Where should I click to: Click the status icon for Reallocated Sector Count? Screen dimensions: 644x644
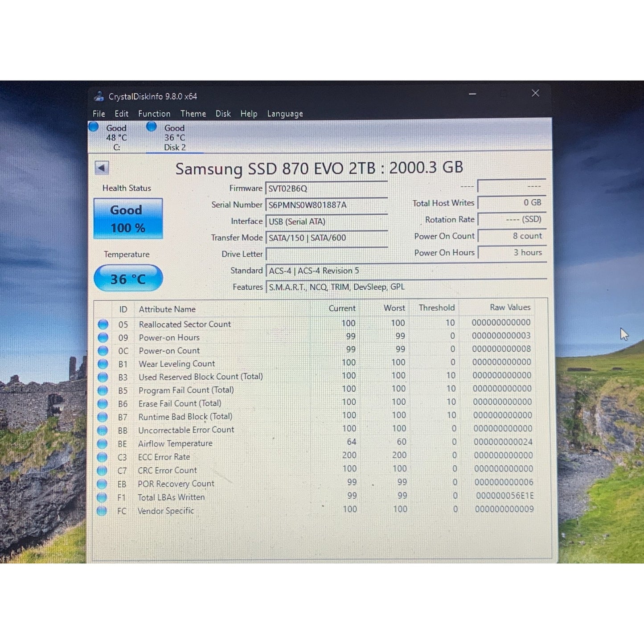[x=103, y=324]
